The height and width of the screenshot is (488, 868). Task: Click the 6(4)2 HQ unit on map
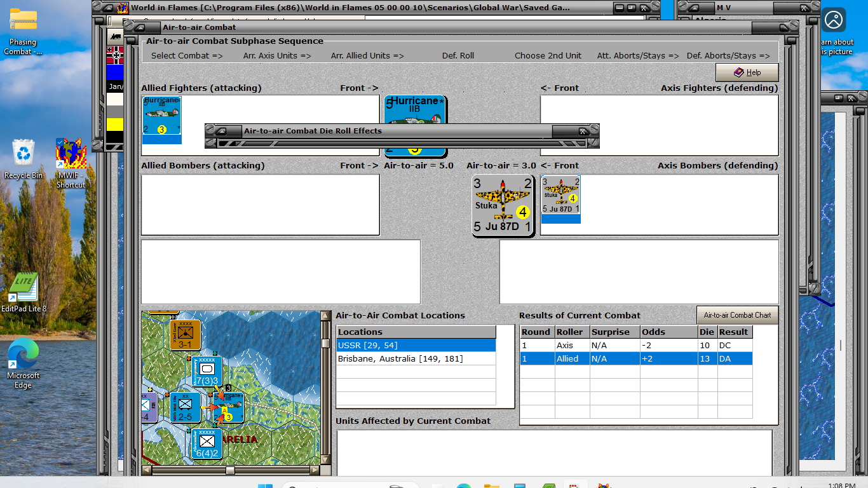207,444
